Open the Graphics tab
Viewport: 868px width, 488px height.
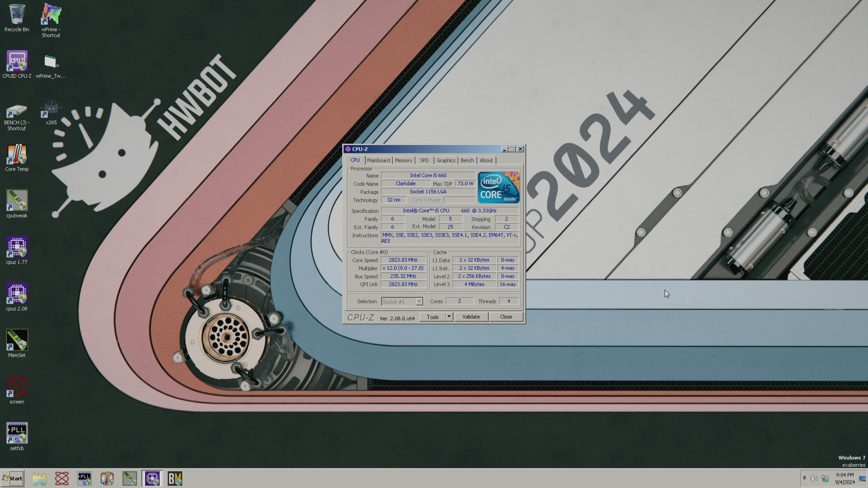[x=446, y=160]
